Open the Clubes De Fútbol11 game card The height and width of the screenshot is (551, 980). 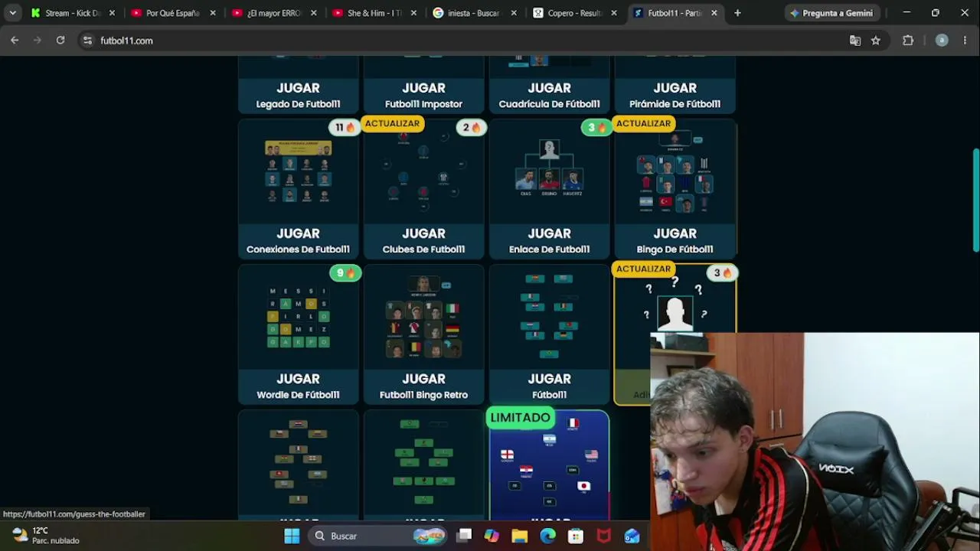423,188
